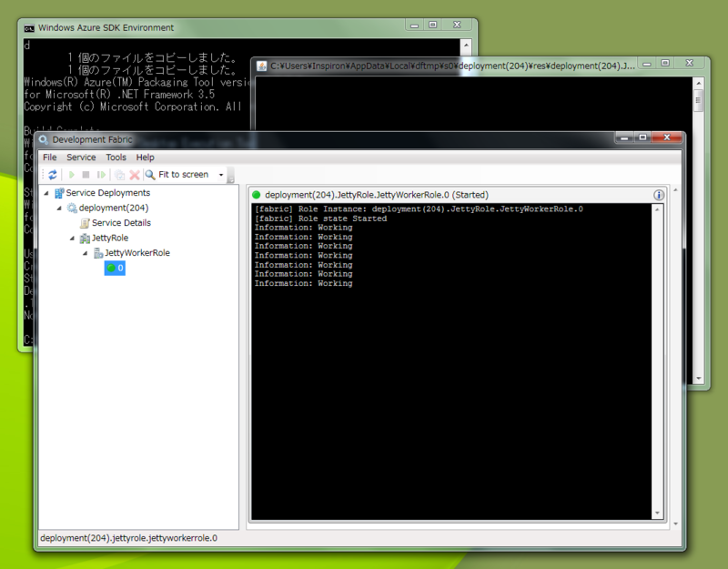Click the Java console window scroll-down arrow
The image size is (728, 569).
pos(699,379)
